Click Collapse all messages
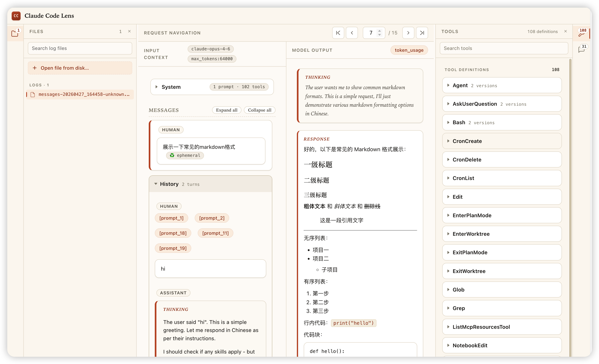The width and height of the screenshot is (599, 364). coord(259,110)
